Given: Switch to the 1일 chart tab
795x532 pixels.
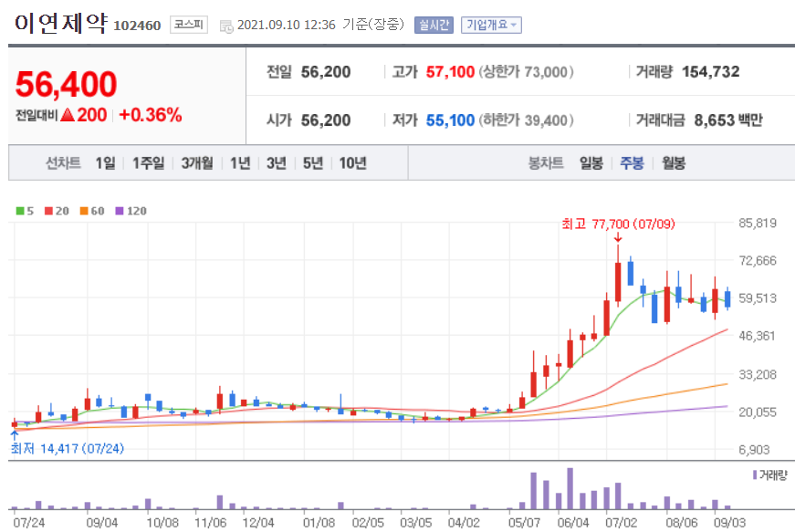Looking at the screenshot, I should 101,163.
